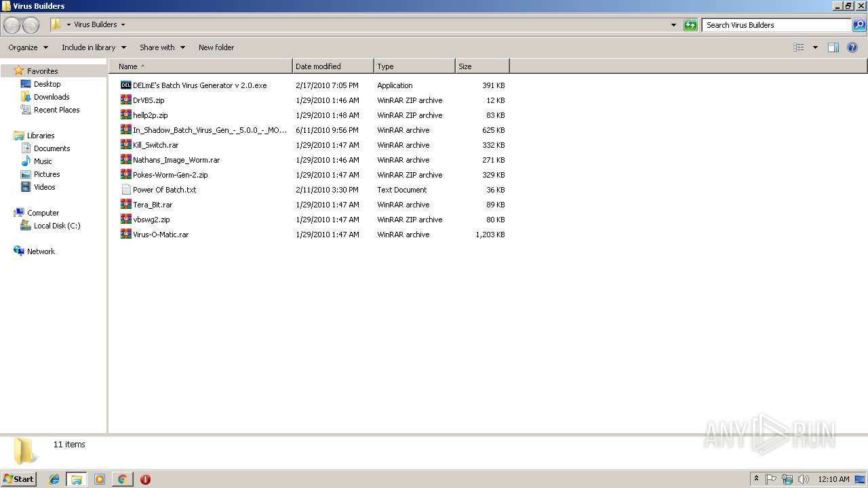Viewport: 868px width, 488px height.
Task: Open Downloads in the navigation pane
Action: point(52,97)
